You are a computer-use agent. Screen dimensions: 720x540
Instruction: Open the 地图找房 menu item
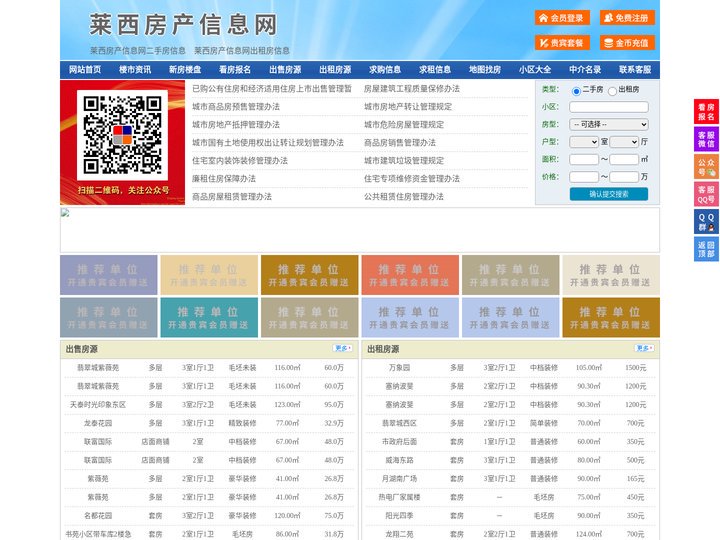[485, 70]
